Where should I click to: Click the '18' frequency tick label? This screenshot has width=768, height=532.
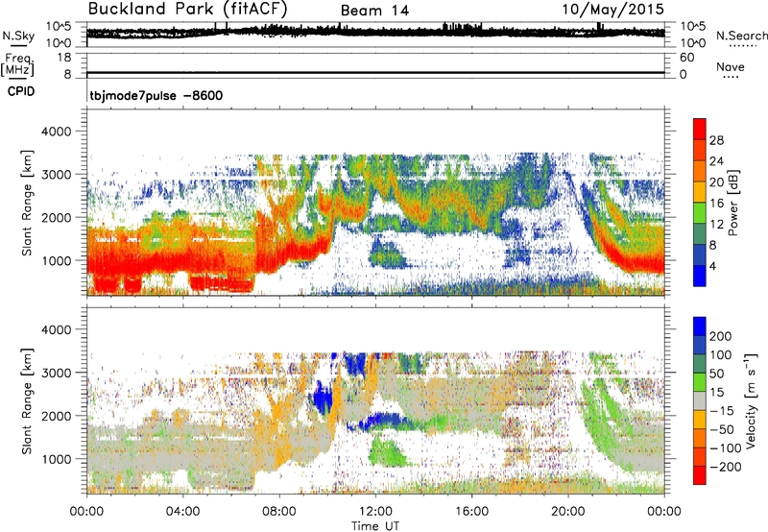click(64, 58)
